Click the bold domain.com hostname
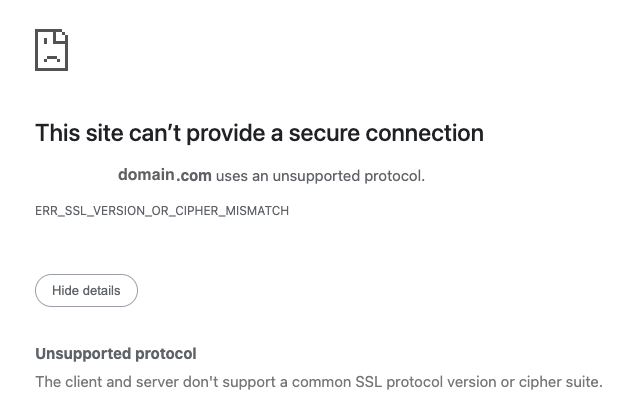The image size is (625, 420). point(165,175)
